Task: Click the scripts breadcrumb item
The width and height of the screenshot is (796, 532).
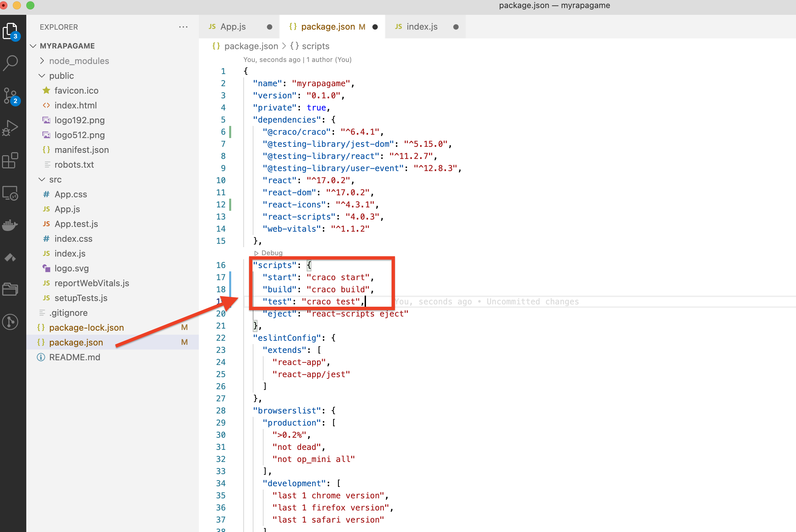Action: (315, 46)
